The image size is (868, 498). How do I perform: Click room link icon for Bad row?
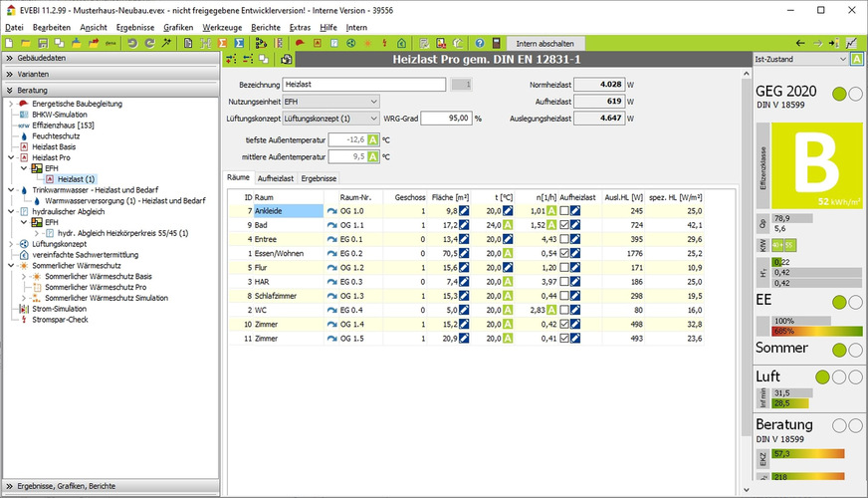332,226
